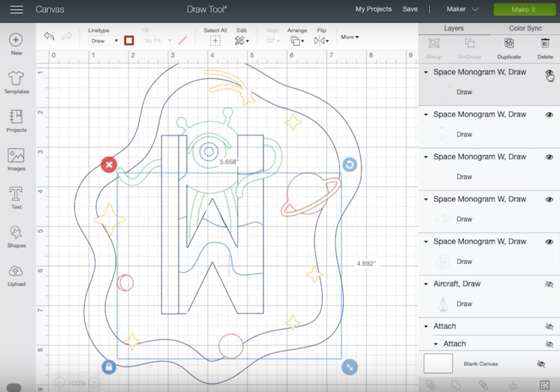Toggle eye of second Space Monogram W layer

pyautogui.click(x=549, y=115)
